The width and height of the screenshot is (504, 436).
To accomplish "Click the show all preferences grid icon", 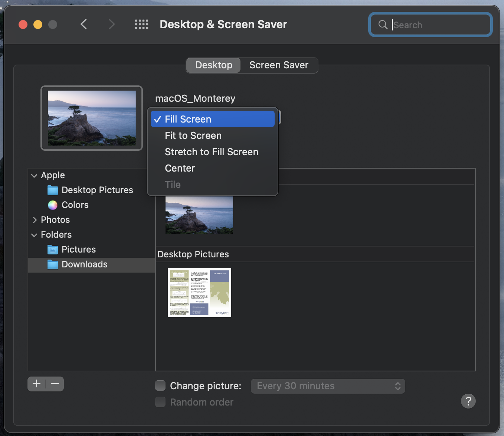I will click(141, 25).
